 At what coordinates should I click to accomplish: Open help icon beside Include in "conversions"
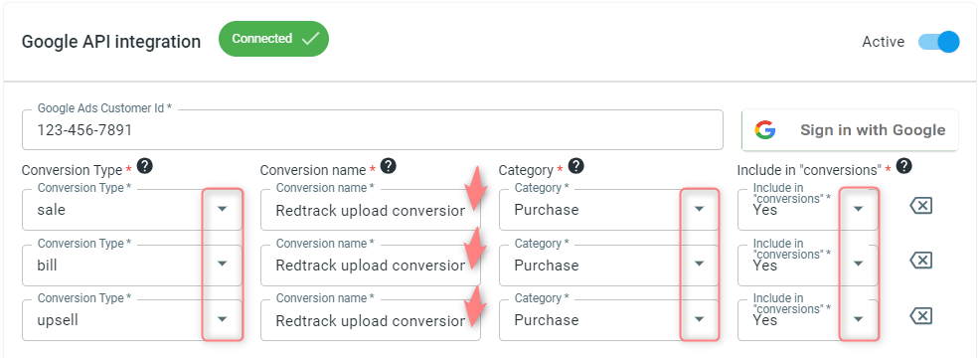pos(903,166)
